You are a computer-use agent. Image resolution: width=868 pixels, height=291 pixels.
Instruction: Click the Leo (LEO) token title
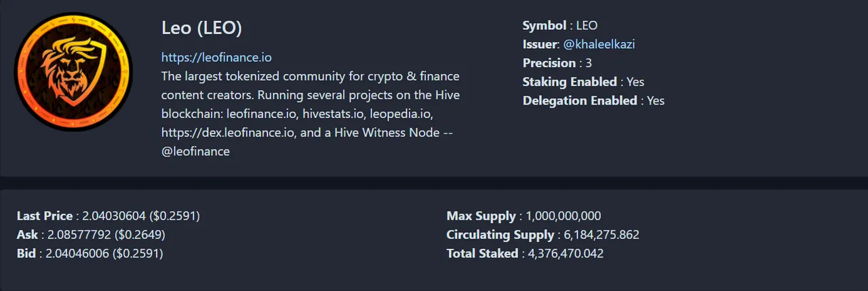[201, 28]
